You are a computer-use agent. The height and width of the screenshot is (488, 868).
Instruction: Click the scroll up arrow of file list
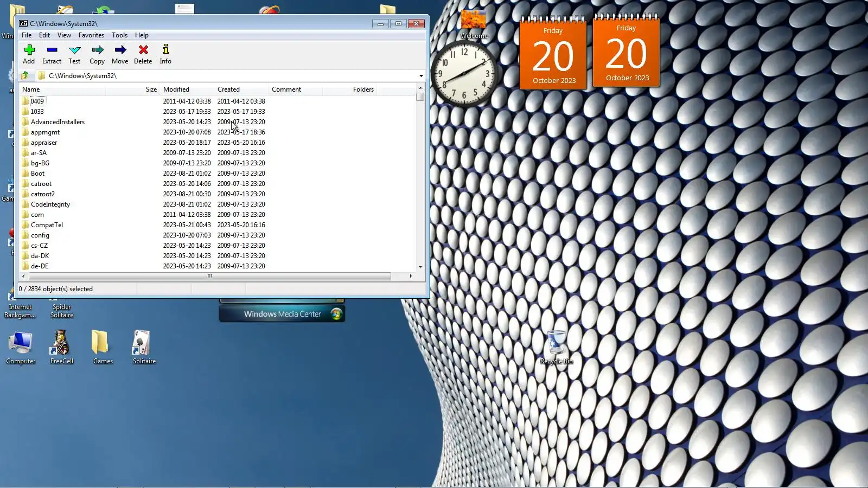tap(420, 88)
